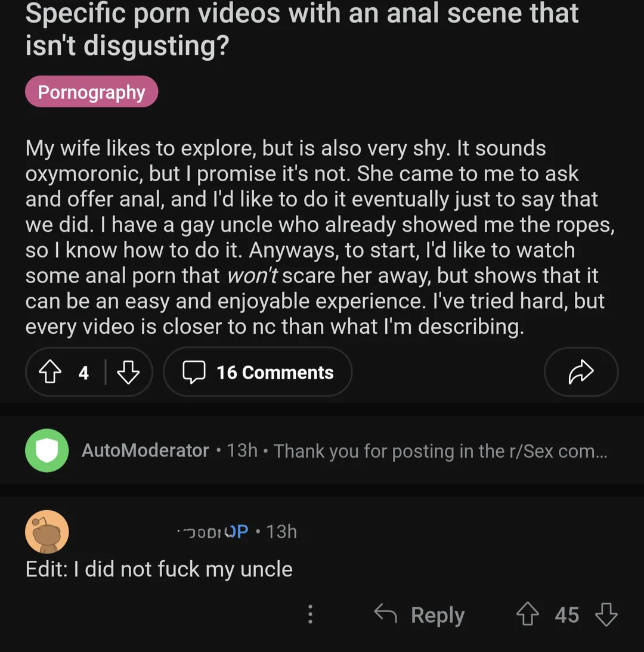Click the comment's 13h timestamp

tap(281, 531)
